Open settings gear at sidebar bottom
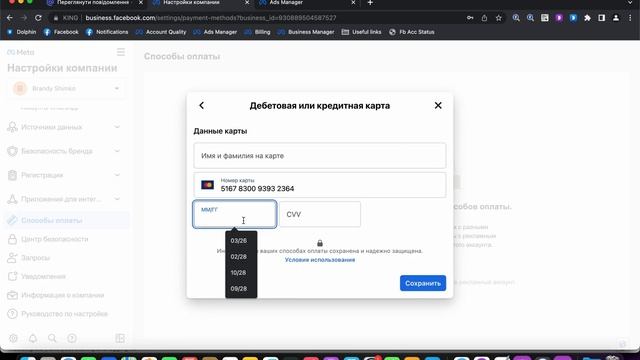The width and height of the screenshot is (640, 360). (x=13, y=338)
